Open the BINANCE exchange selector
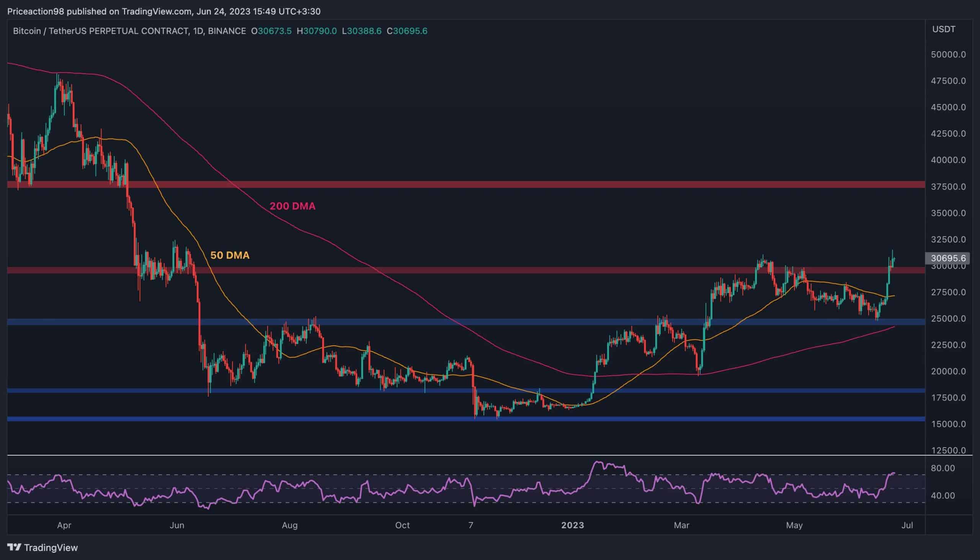The width and height of the screenshot is (980, 560). point(227,31)
